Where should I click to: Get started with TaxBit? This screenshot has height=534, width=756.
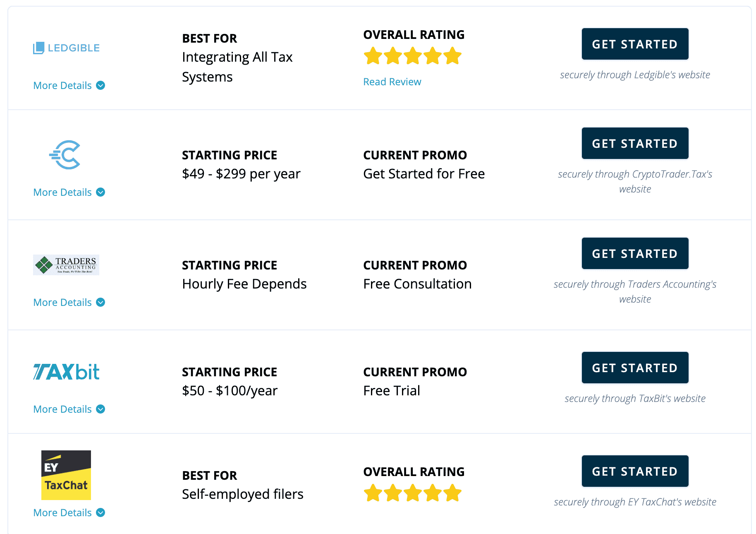tap(635, 368)
